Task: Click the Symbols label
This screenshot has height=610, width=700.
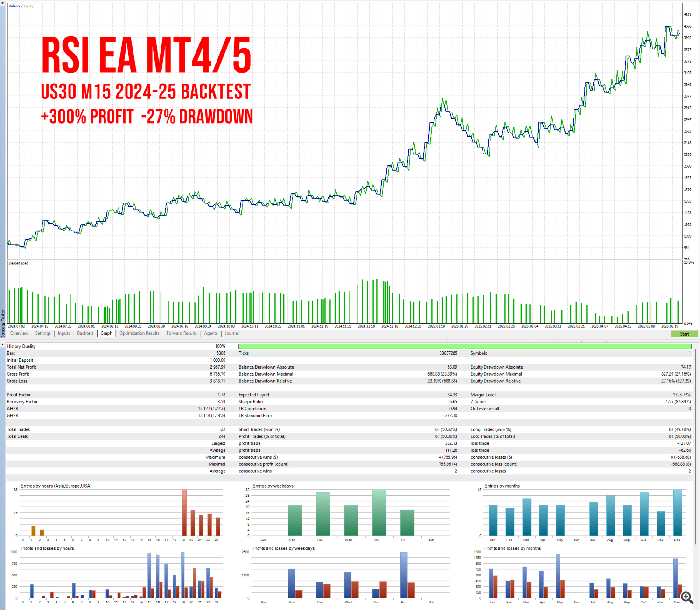Action: pyautogui.click(x=479, y=353)
